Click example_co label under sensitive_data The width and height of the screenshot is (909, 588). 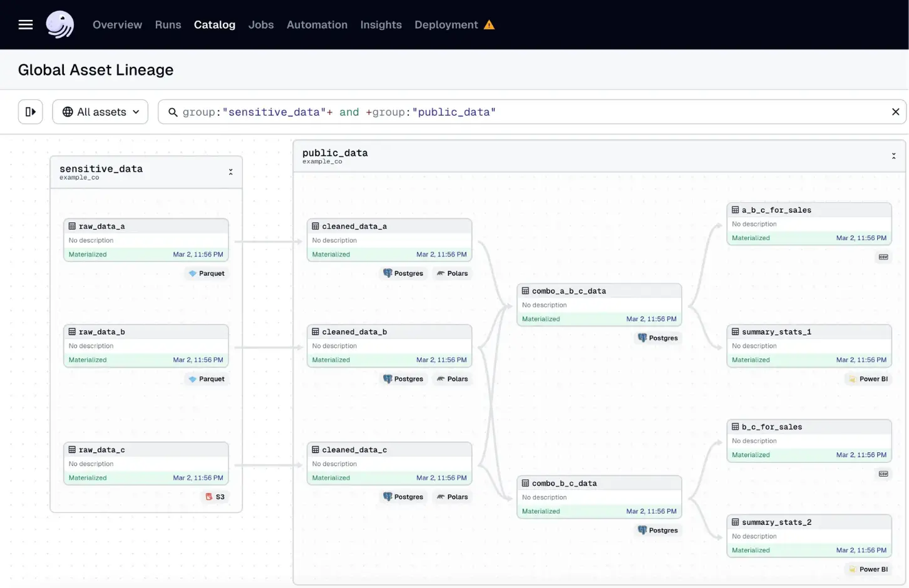(79, 178)
